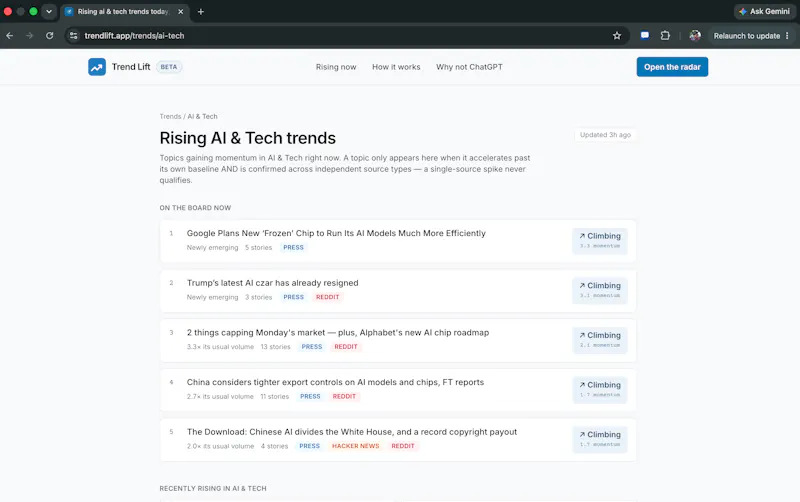Click the Rising AI & Tech trends heading
Viewport: 800px width, 502px height.
(x=247, y=138)
